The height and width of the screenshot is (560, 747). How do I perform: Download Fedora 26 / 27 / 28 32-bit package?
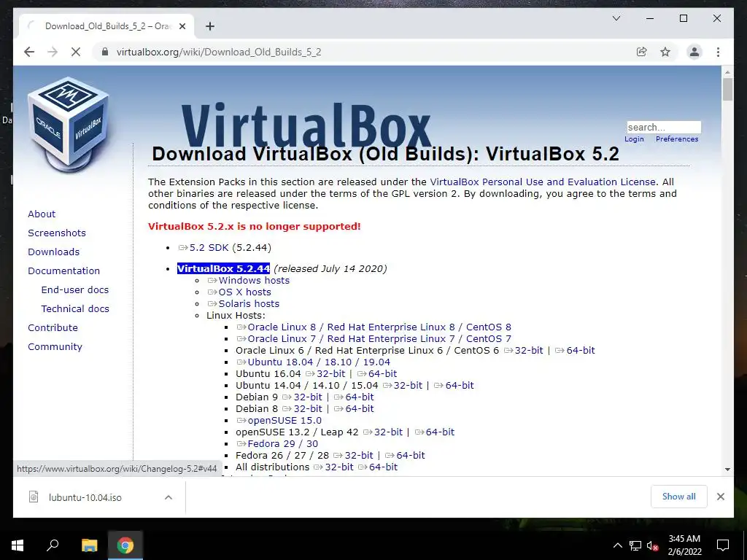point(353,455)
